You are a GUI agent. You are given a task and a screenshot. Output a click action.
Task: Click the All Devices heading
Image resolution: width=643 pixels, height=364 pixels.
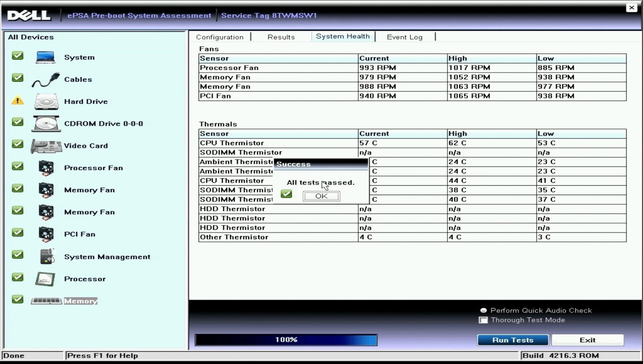point(31,37)
